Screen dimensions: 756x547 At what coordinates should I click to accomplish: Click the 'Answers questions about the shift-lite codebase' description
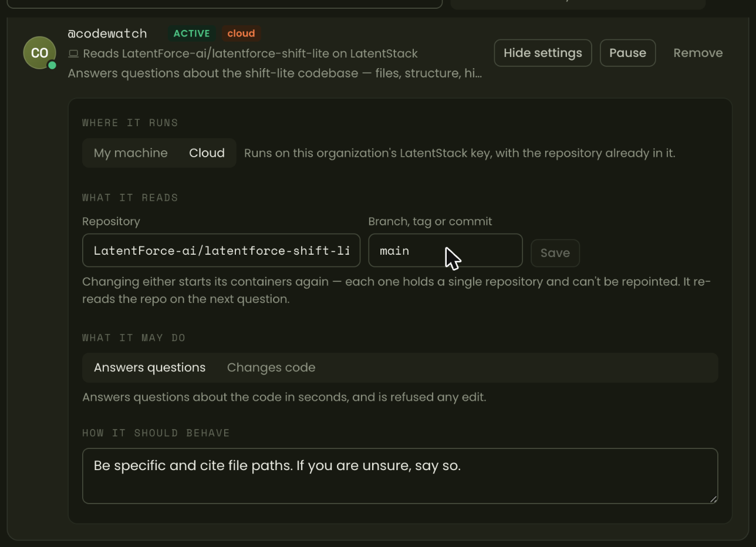tap(275, 73)
